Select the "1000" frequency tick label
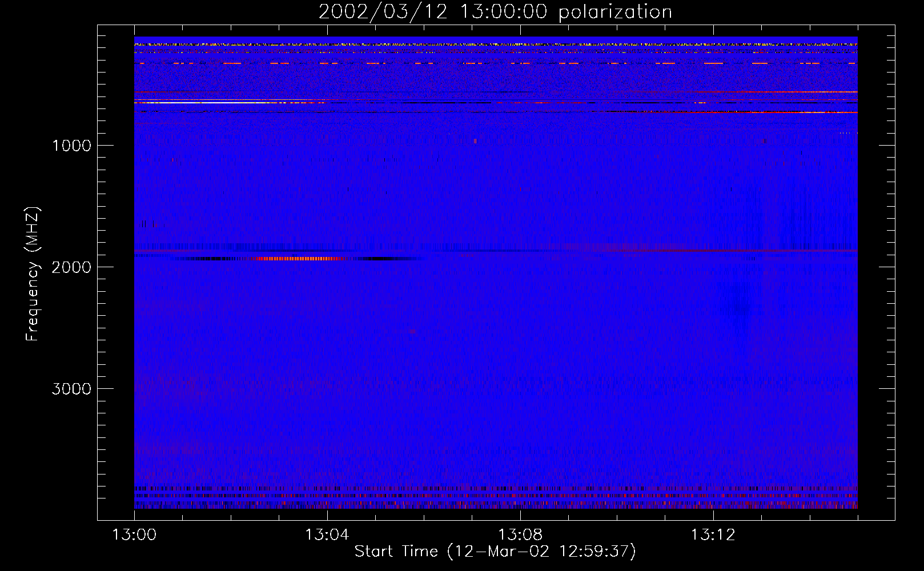The image size is (924, 571). (x=71, y=146)
